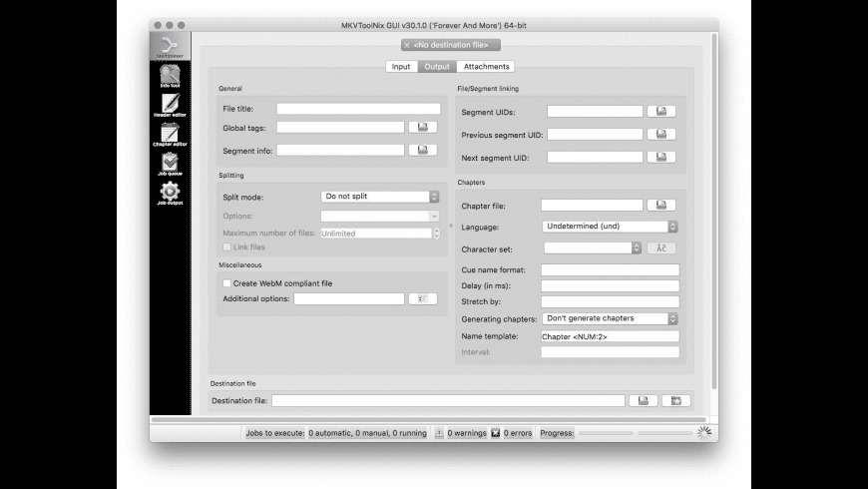Browse for Previous segment UID file
Screen dimensions: 868x489
pos(660,134)
